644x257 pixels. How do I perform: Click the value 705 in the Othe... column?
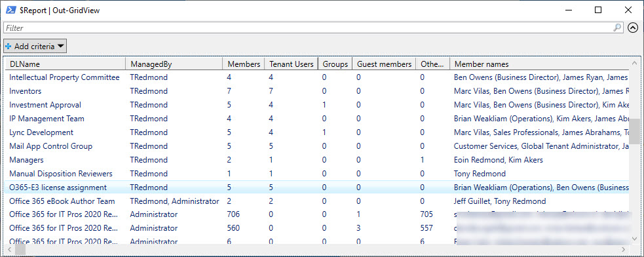point(426,214)
